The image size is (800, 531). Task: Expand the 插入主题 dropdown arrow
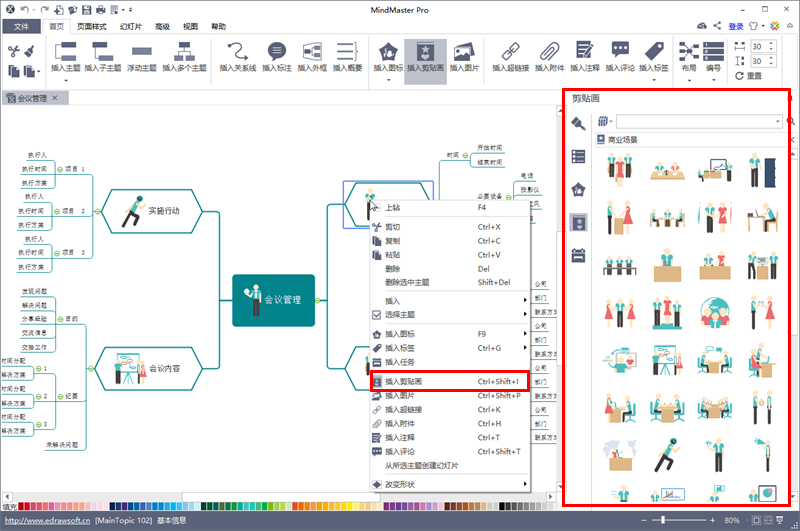[x=66, y=81]
